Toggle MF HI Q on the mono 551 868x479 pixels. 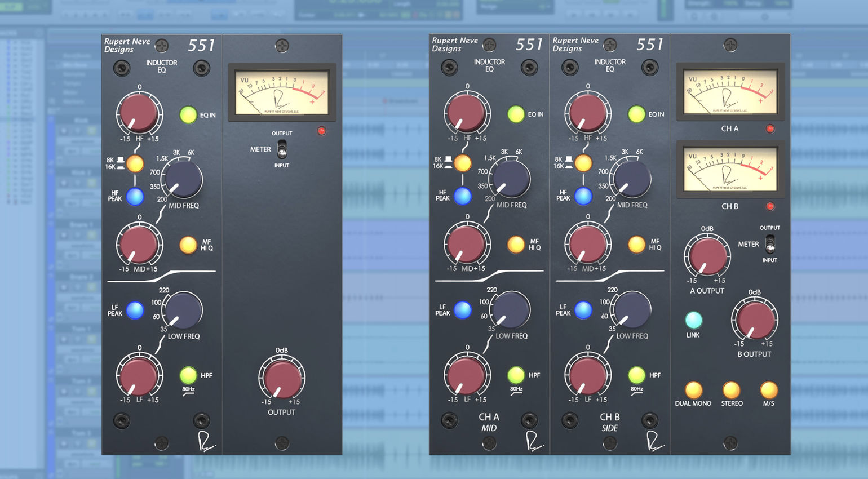pos(188,245)
